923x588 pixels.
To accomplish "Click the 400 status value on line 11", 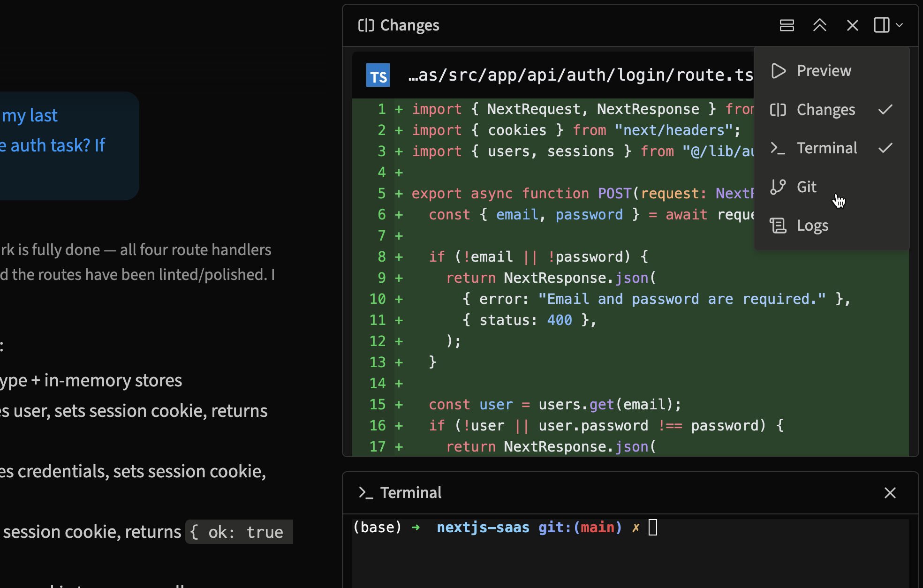I will (x=560, y=320).
